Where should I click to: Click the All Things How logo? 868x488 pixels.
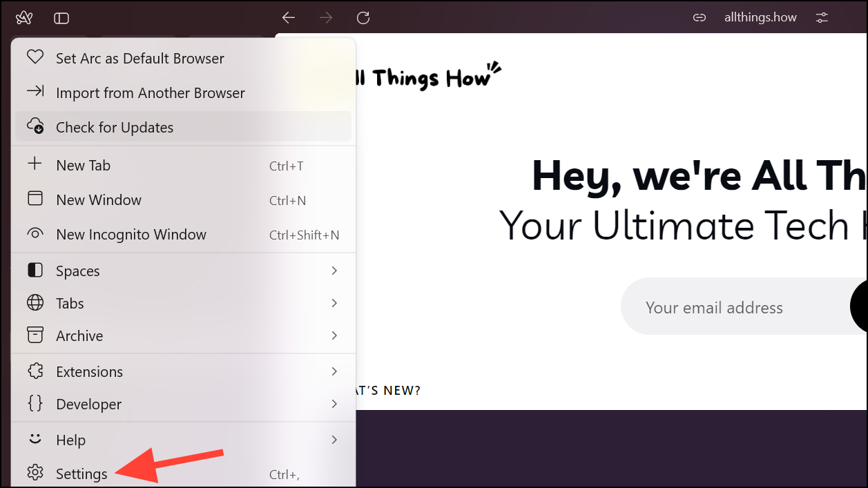tap(427, 76)
